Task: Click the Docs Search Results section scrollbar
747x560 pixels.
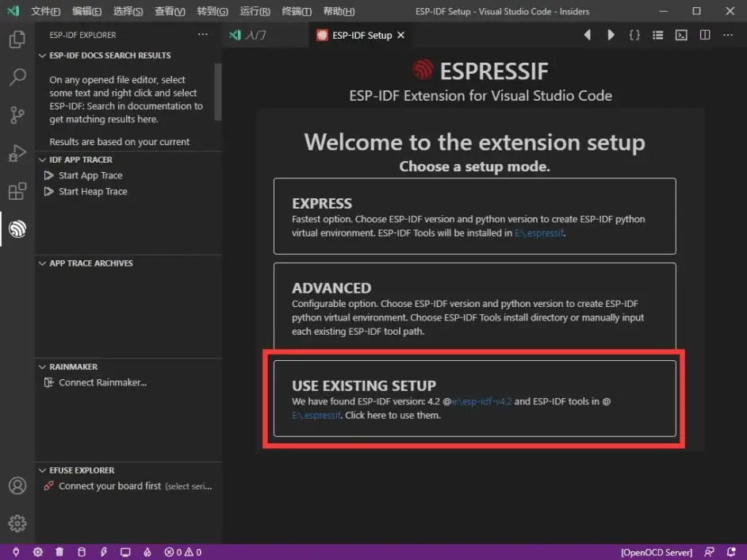Action: tap(218, 91)
